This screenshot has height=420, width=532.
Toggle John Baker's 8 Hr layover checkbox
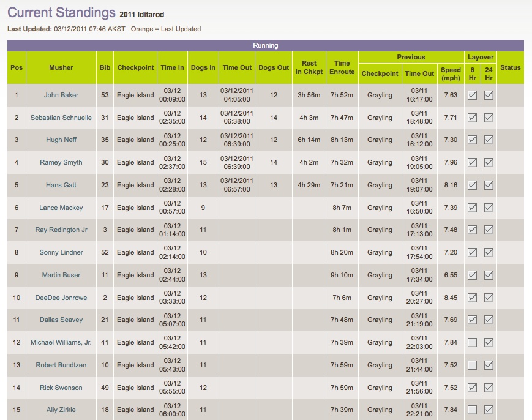pos(472,95)
